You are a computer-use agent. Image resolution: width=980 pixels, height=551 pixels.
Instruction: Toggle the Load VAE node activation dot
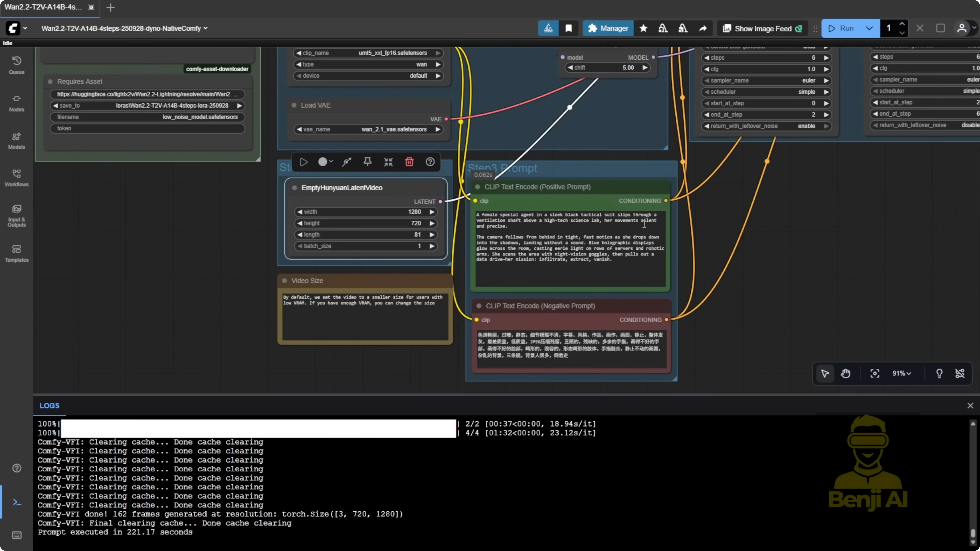[x=294, y=105]
